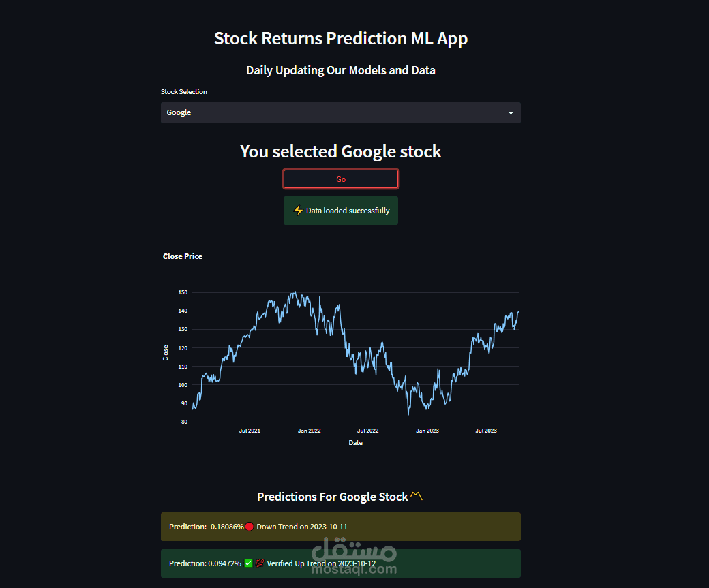Click the 130 y-axis label
This screenshot has width=709, height=588.
point(183,330)
